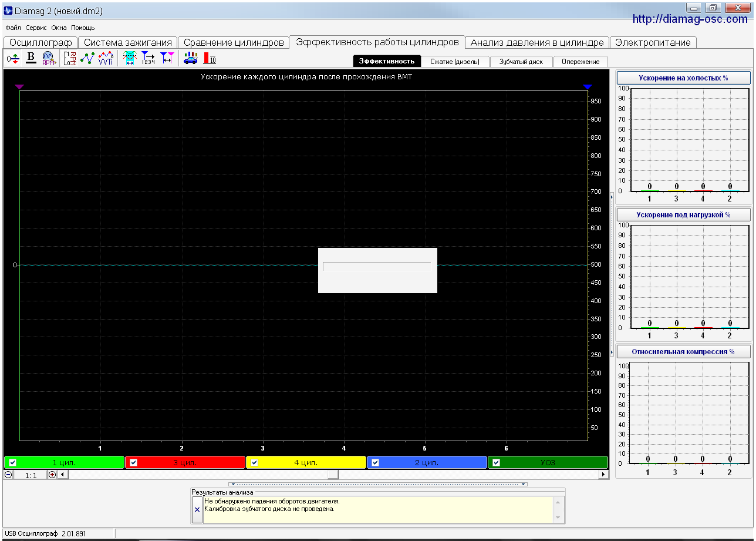Switch to the Анализ давления в цилиндре tab
The image size is (756, 541).
[x=537, y=42]
